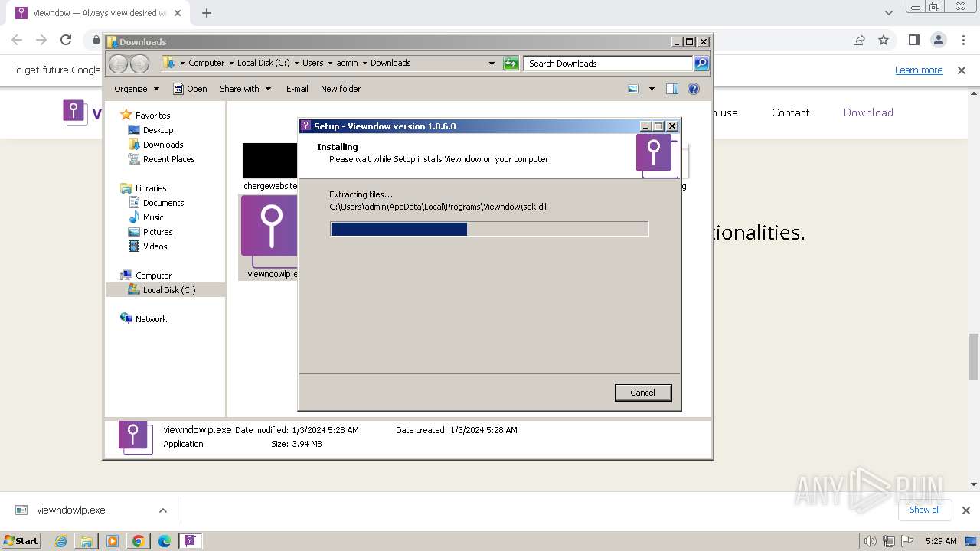The image size is (980, 551).
Task: Select Desktop in the navigation pane
Action: 158,130
